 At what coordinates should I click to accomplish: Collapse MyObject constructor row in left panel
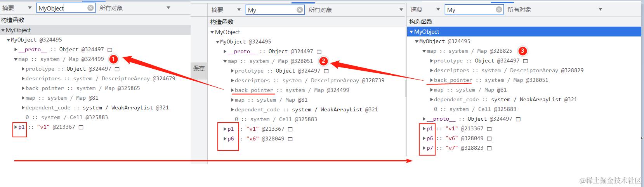coord(3,30)
